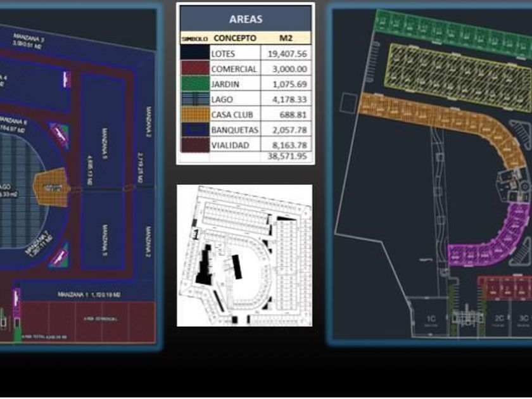The height and width of the screenshot is (399, 532).
Task: Select the red lot block on right plan
Action: [x=505, y=288]
